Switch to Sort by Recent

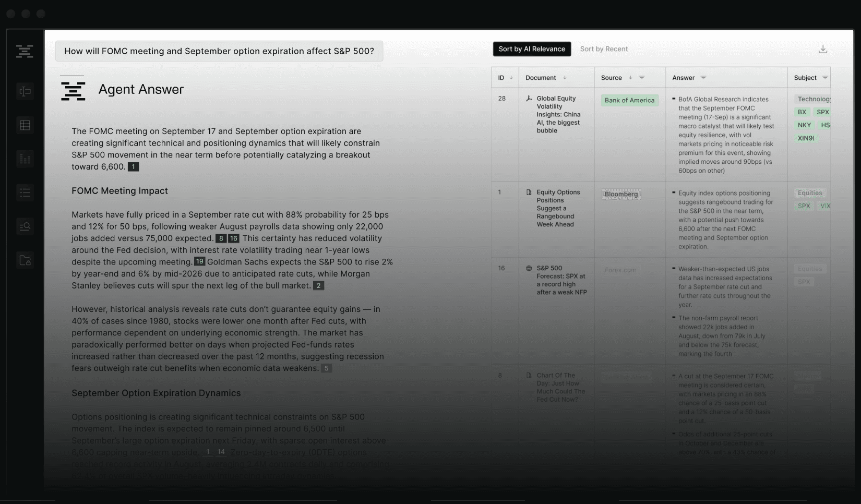pyautogui.click(x=604, y=49)
